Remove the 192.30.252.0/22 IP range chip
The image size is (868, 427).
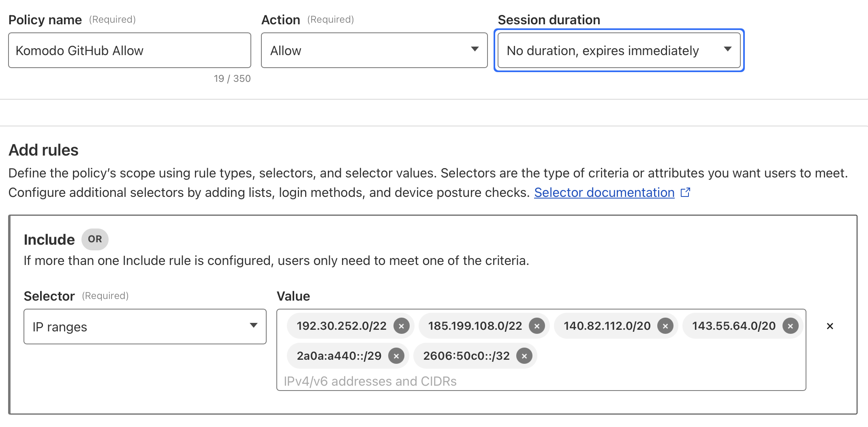click(401, 326)
